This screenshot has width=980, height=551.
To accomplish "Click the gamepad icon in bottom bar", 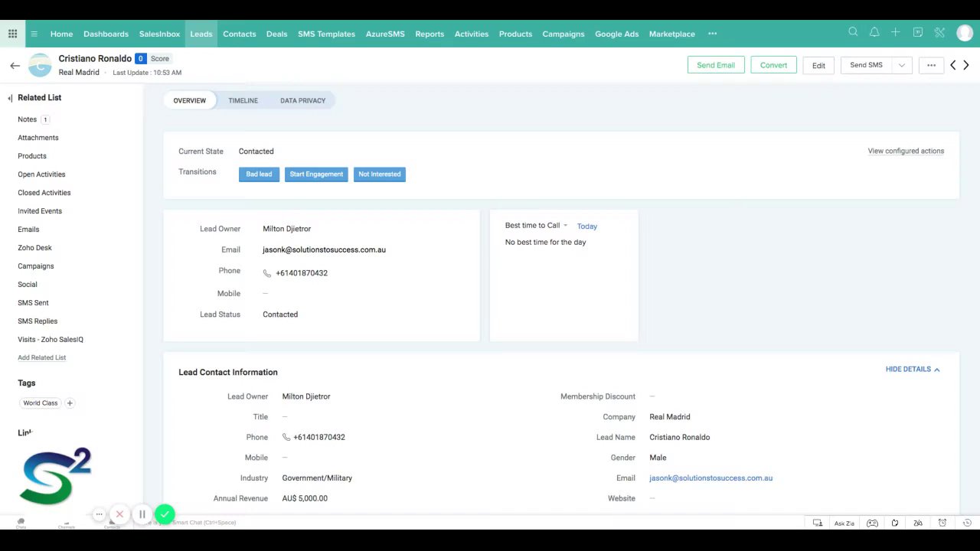I will tap(872, 523).
